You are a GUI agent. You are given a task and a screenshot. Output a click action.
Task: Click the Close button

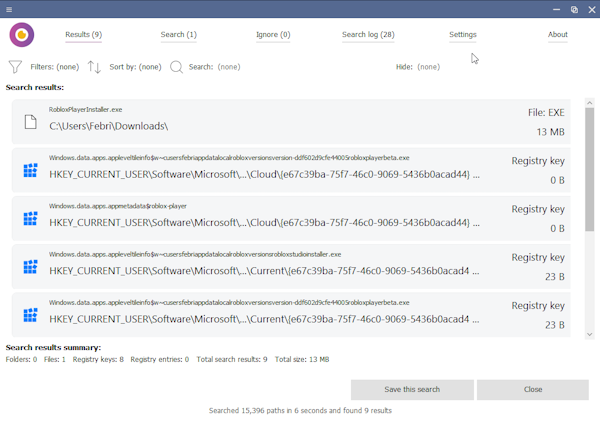coord(533,389)
